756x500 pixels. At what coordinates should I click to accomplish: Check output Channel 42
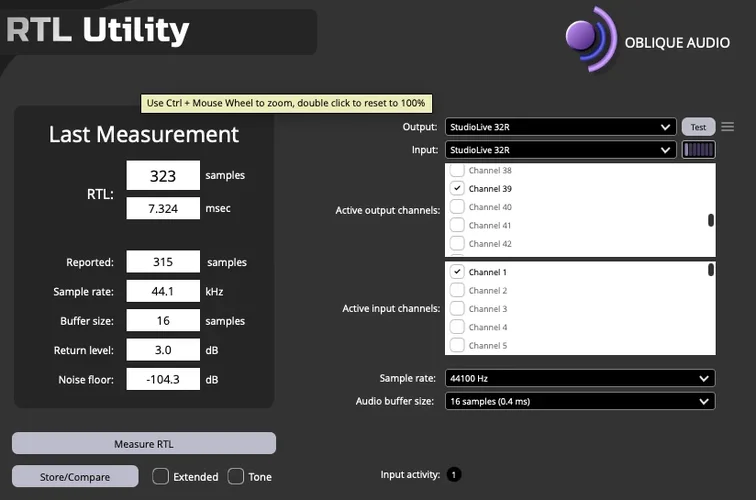(x=457, y=243)
